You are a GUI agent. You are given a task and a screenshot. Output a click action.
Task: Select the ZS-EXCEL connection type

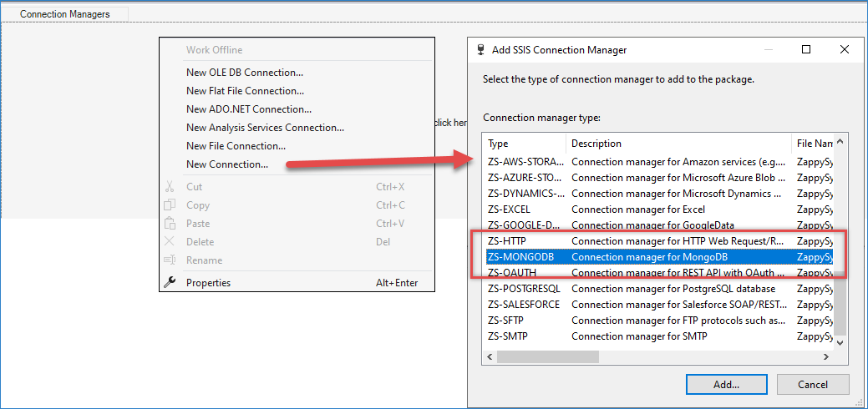click(658, 210)
